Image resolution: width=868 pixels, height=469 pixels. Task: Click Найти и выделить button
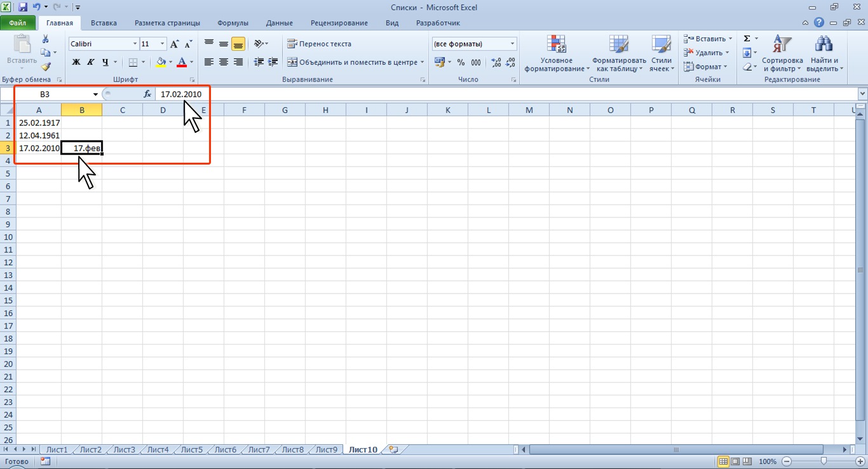pos(824,53)
